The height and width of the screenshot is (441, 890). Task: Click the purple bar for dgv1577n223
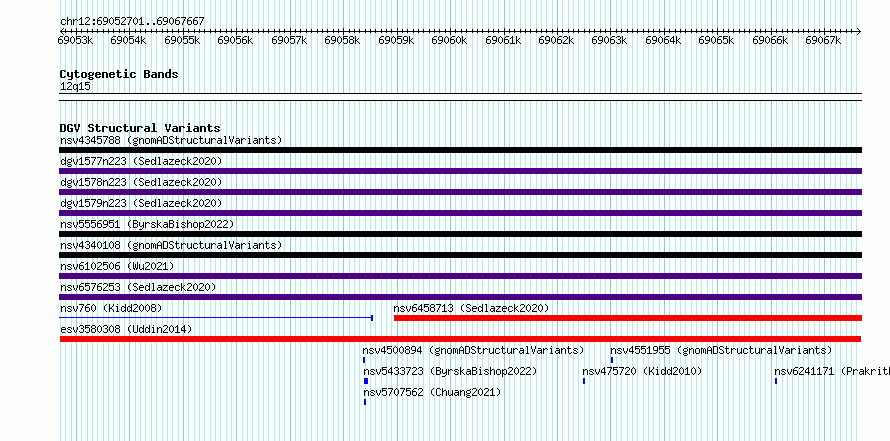tap(460, 171)
